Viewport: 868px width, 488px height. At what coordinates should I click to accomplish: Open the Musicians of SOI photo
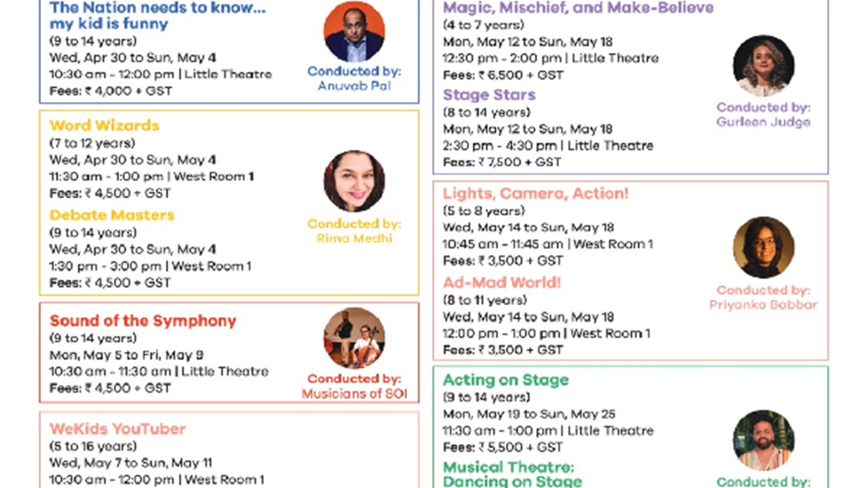pos(354,338)
